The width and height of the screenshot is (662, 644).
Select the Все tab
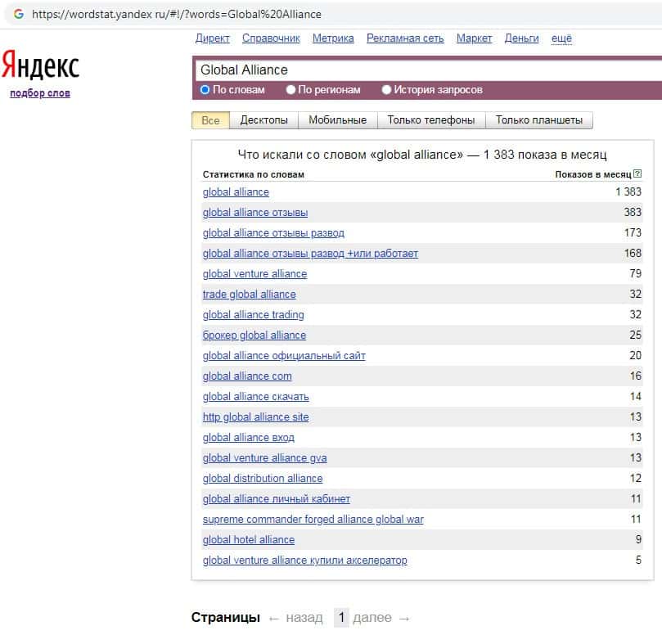(x=210, y=120)
